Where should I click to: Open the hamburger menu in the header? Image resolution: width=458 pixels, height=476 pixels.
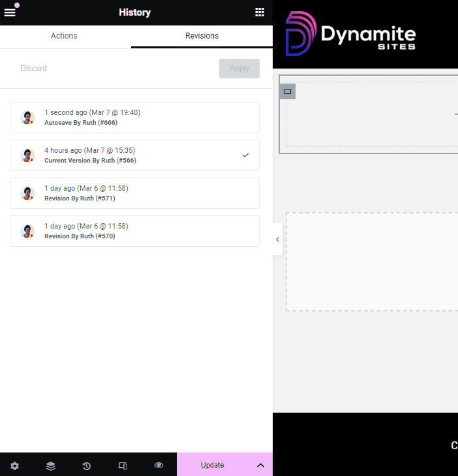click(10, 12)
